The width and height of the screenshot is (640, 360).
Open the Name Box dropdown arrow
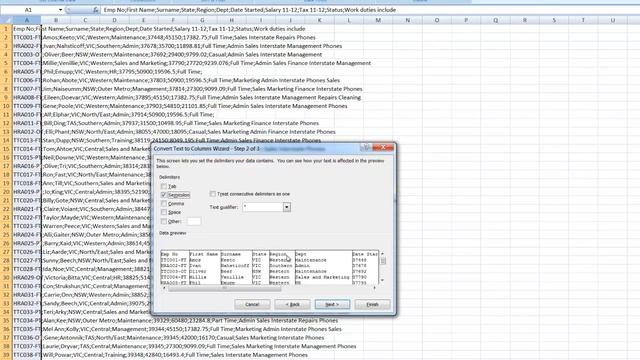pyautogui.click(x=60, y=10)
